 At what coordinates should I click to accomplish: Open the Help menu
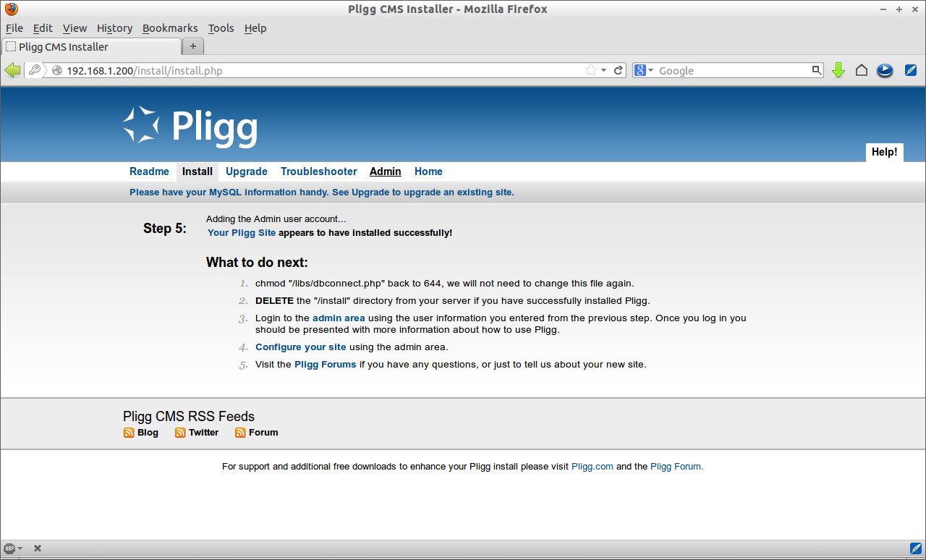(255, 28)
